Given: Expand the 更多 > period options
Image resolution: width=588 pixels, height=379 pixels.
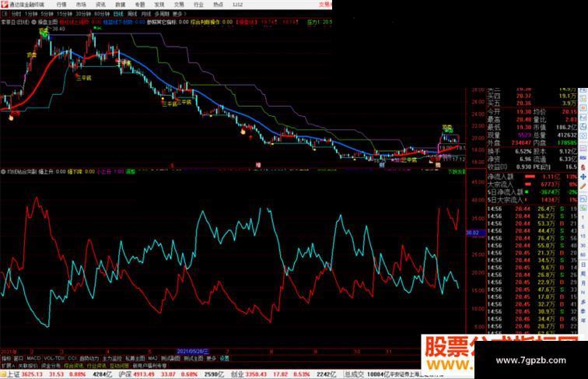Looking at the screenshot, I should pyautogui.click(x=179, y=14).
